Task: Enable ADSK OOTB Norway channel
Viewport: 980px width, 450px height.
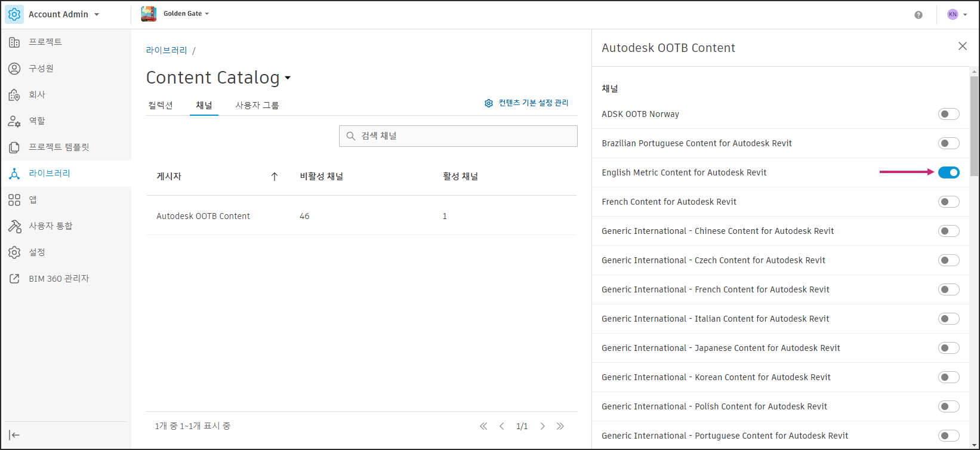Action: click(948, 114)
